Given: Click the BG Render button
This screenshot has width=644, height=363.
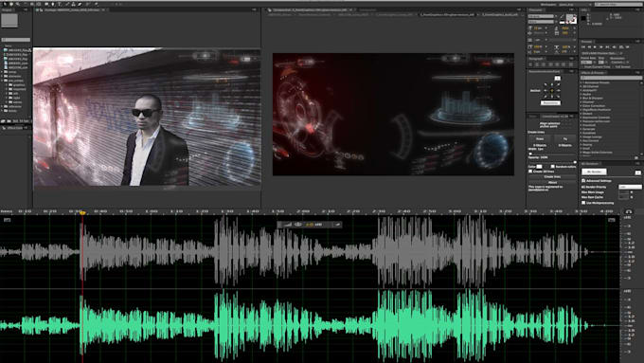Looking at the screenshot, I should click(x=594, y=172).
